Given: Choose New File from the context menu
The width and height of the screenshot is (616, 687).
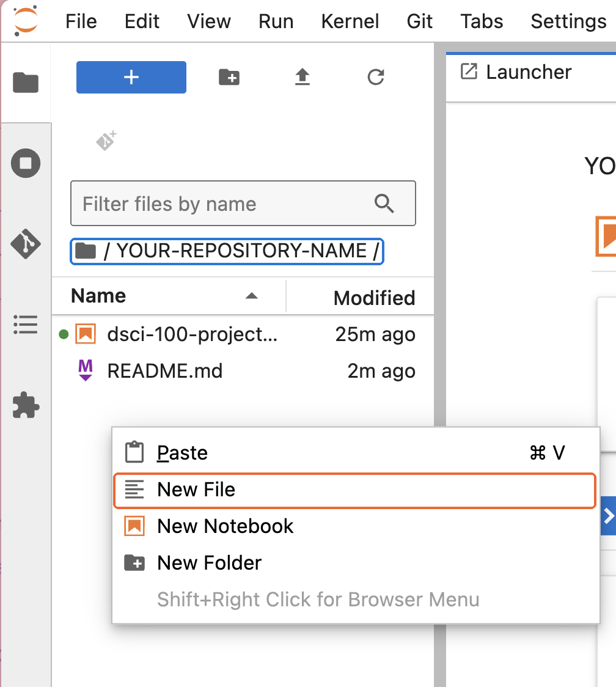Looking at the screenshot, I should pos(355,490).
